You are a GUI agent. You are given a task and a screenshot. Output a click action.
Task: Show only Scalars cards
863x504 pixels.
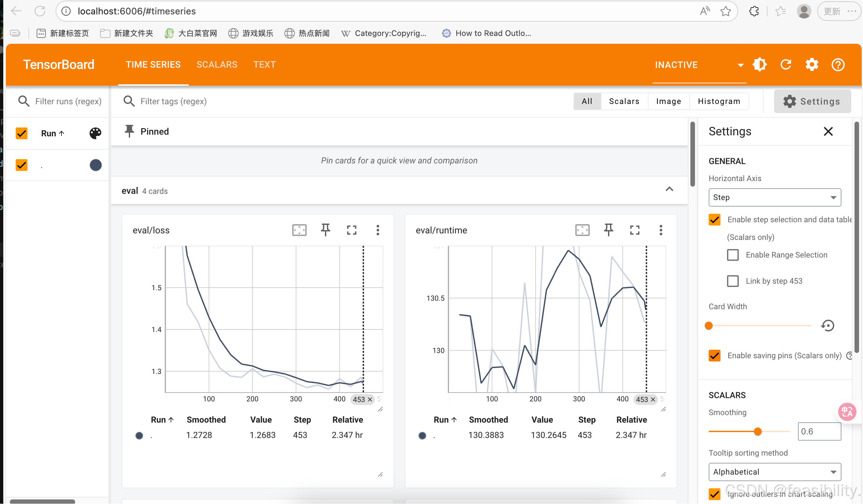(x=624, y=101)
